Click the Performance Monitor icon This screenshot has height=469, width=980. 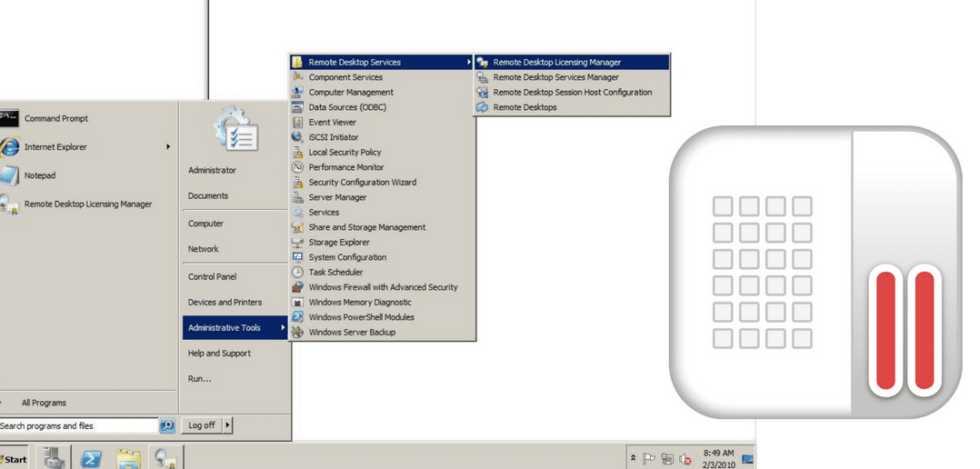[x=298, y=166]
